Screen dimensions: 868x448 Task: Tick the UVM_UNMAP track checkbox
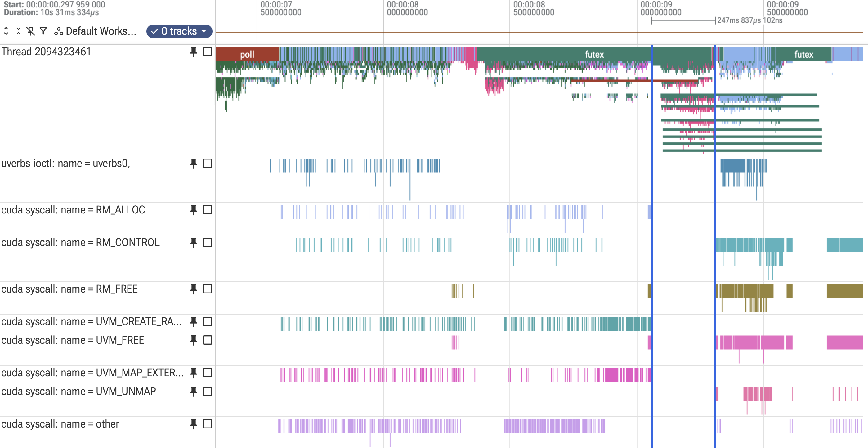208,391
